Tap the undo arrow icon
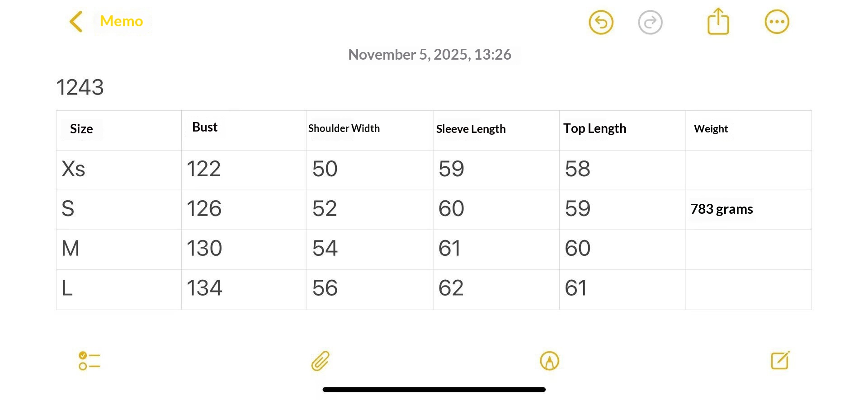 pos(601,22)
